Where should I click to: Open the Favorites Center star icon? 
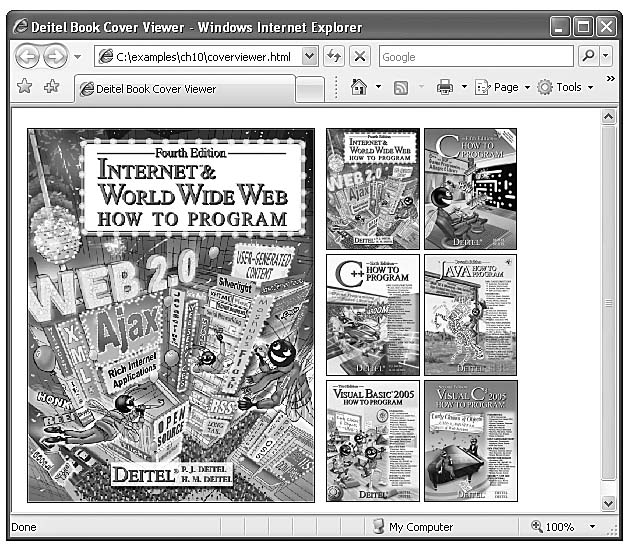[x=25, y=86]
